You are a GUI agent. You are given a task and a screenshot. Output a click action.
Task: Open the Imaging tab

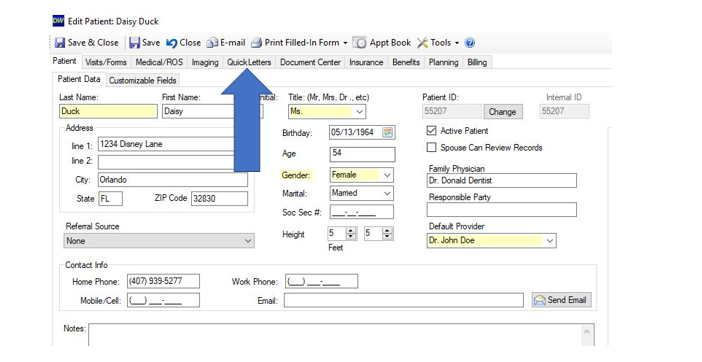tap(205, 62)
